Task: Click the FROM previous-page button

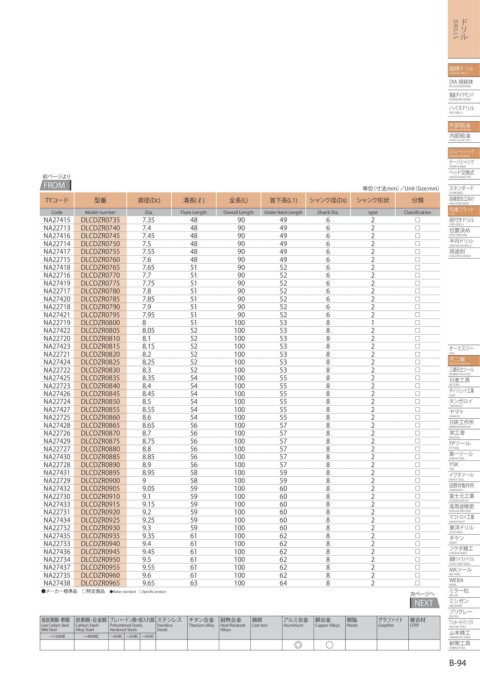Action: pyautogui.click(x=55, y=185)
